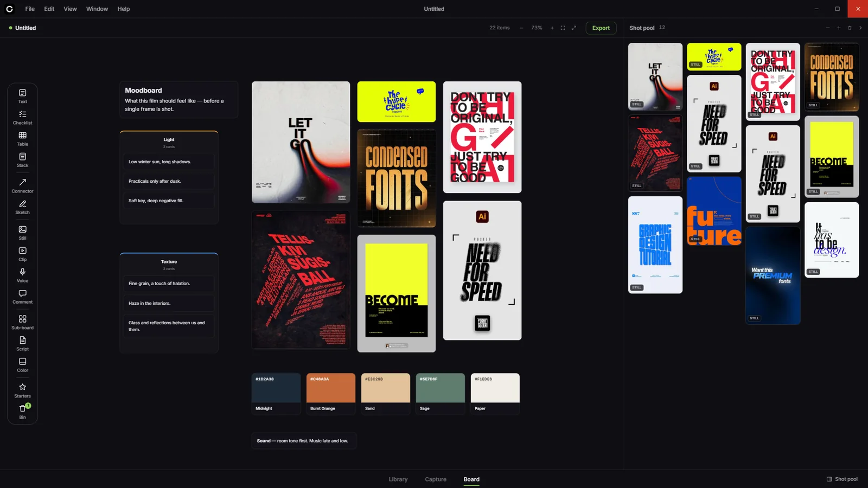Image resolution: width=868 pixels, height=488 pixels.
Task: Add a Comment to the board
Action: [x=22, y=297]
